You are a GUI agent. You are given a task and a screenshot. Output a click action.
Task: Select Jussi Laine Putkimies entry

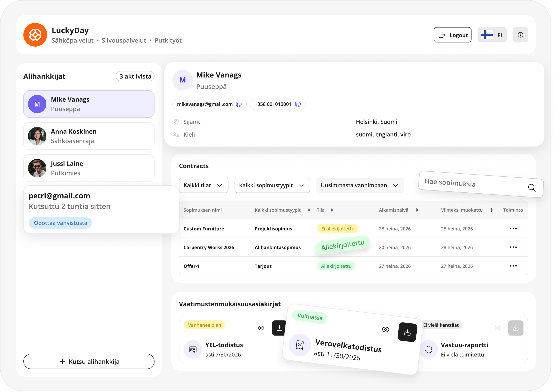pyautogui.click(x=89, y=168)
